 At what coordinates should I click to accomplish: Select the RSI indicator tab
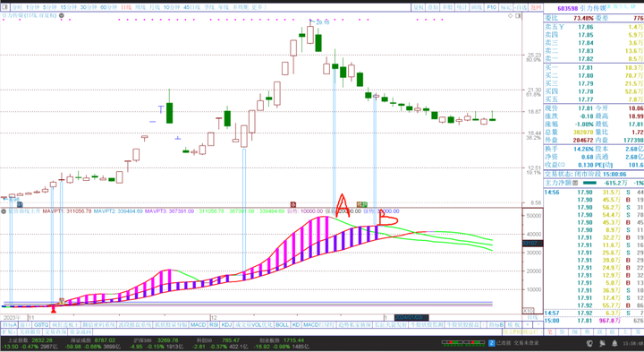click(214, 325)
